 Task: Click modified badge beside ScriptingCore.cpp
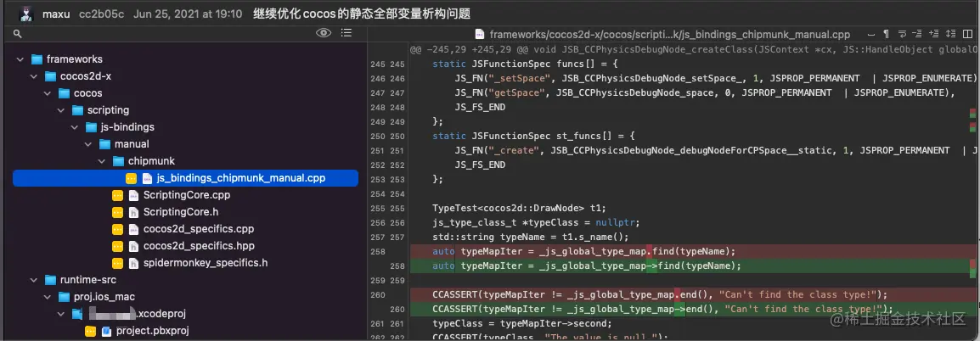(x=117, y=195)
